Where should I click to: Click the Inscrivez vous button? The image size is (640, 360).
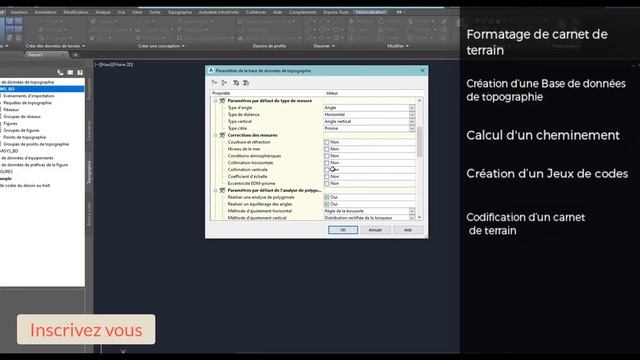(86, 330)
